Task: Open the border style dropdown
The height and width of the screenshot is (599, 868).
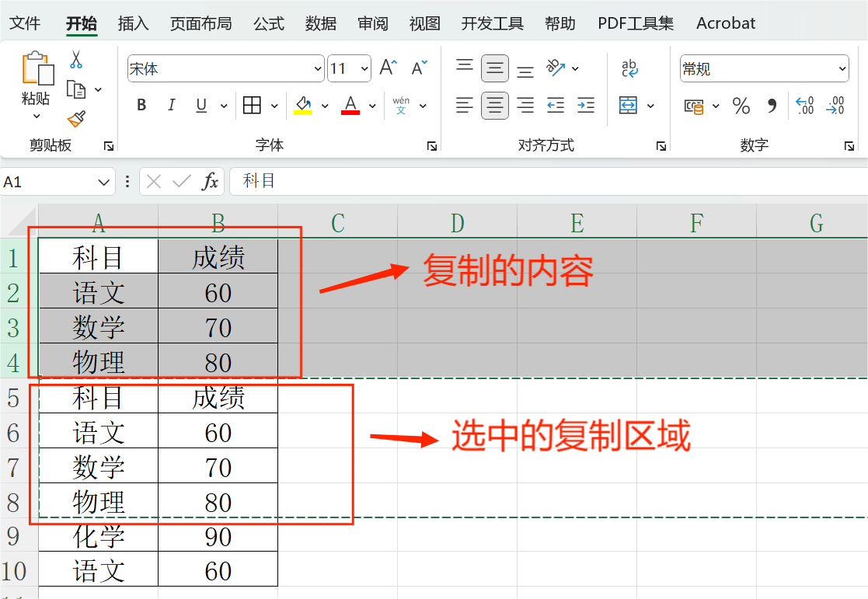Action: pos(274,104)
